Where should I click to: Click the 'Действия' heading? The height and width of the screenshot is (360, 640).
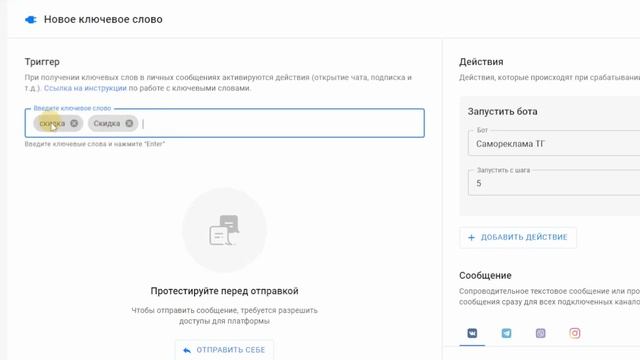pyautogui.click(x=481, y=62)
